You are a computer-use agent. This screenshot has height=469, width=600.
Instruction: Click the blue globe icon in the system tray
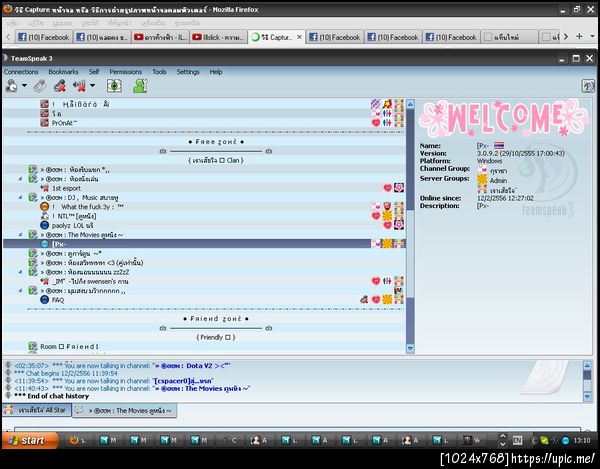pyautogui.click(x=566, y=441)
